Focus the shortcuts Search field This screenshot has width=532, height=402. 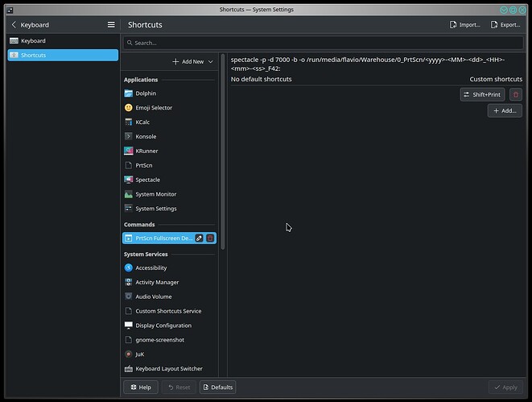point(323,43)
